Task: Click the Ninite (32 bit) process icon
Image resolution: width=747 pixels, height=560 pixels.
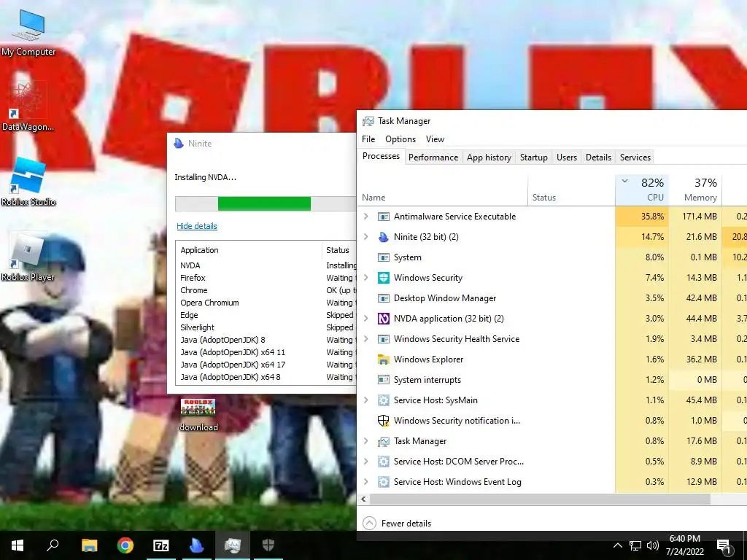Action: (x=384, y=237)
